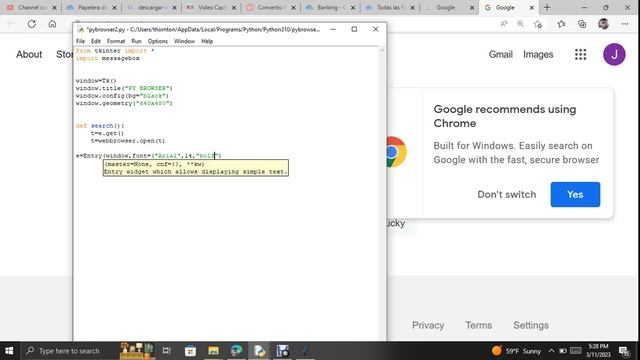Open the Images link
This screenshot has height=360, width=640.
point(538,54)
